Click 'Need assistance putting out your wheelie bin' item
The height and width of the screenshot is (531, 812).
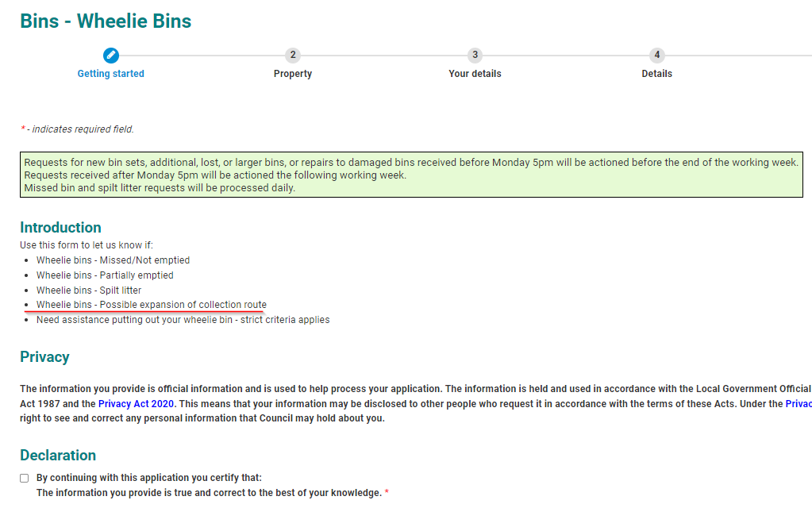183,320
